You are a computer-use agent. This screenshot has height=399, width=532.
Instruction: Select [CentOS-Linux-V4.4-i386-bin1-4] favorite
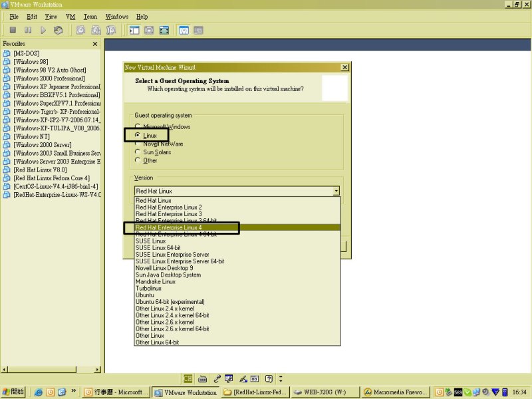coord(56,186)
